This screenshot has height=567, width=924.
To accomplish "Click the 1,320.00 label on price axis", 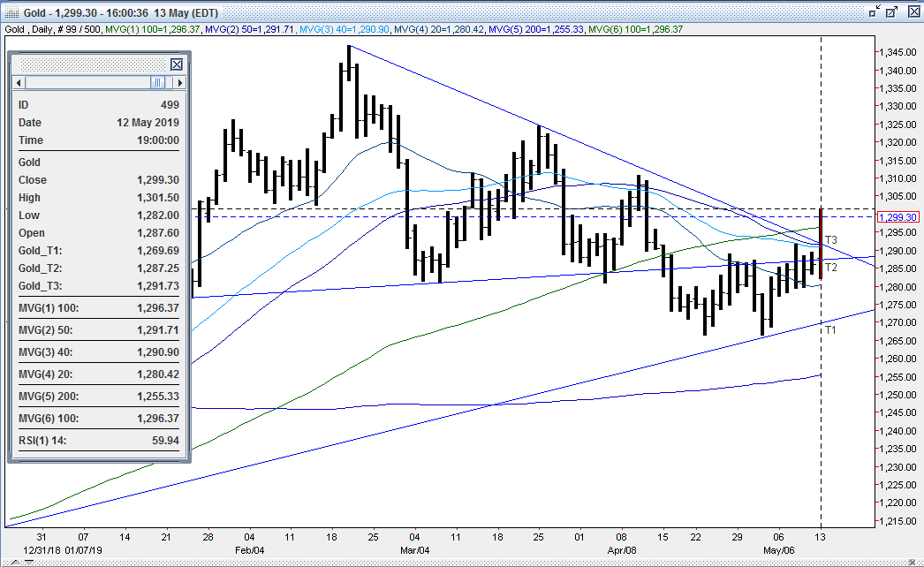I will tap(898, 143).
